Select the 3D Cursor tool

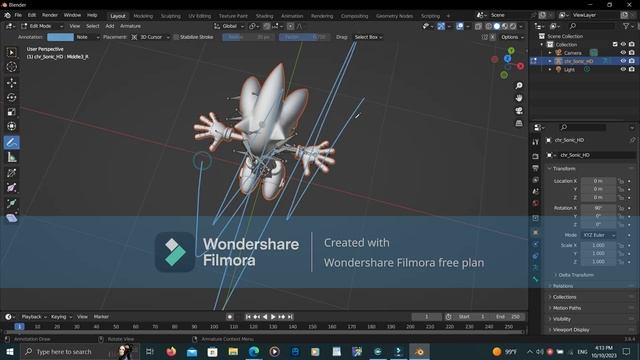click(11, 67)
